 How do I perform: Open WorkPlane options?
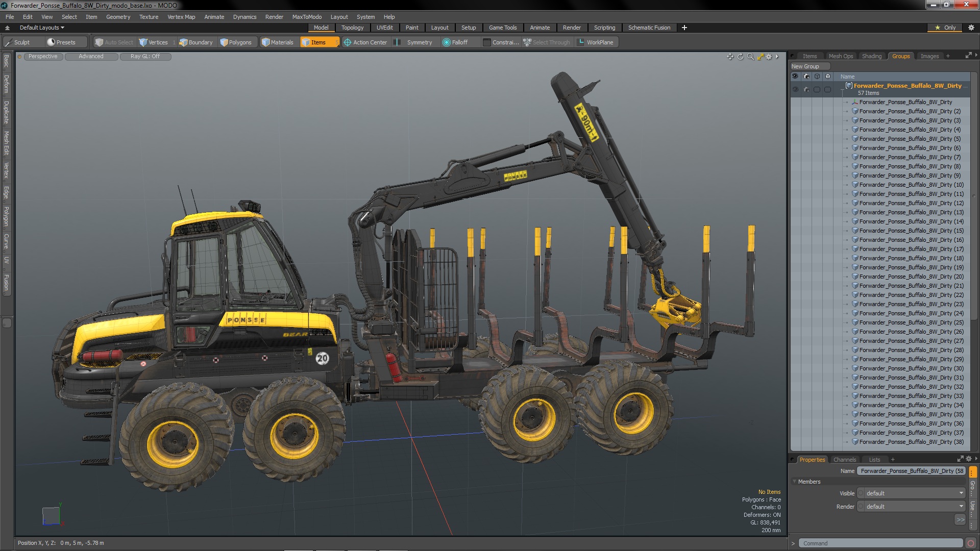point(596,42)
